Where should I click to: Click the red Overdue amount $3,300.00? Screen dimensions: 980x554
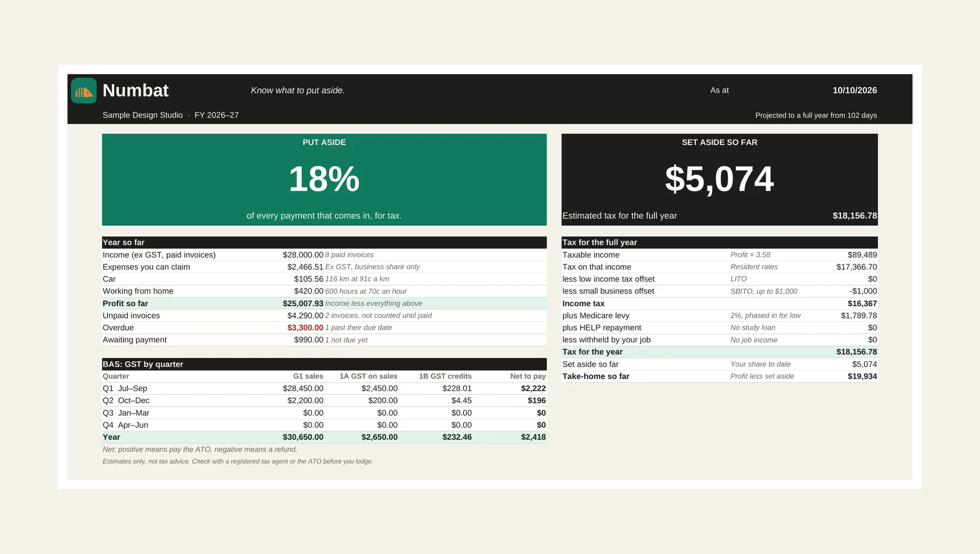coord(305,328)
